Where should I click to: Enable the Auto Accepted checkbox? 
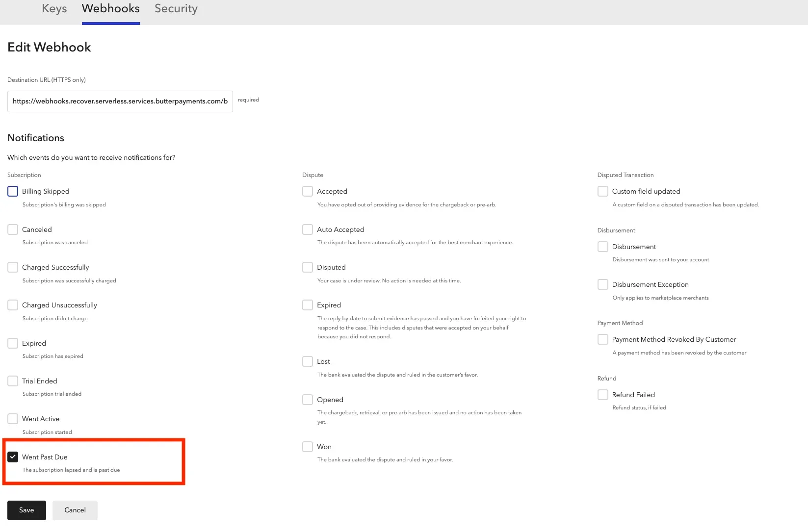click(308, 229)
